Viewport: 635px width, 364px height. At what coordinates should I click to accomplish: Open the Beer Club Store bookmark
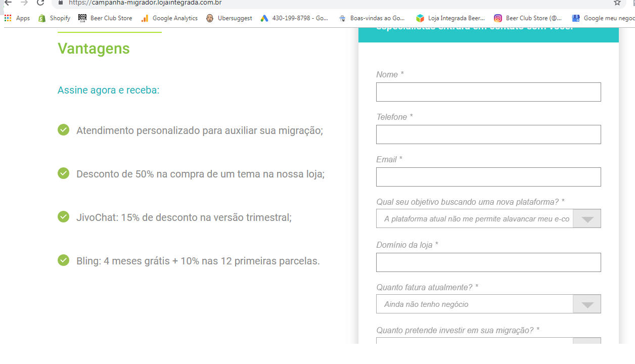click(x=106, y=18)
